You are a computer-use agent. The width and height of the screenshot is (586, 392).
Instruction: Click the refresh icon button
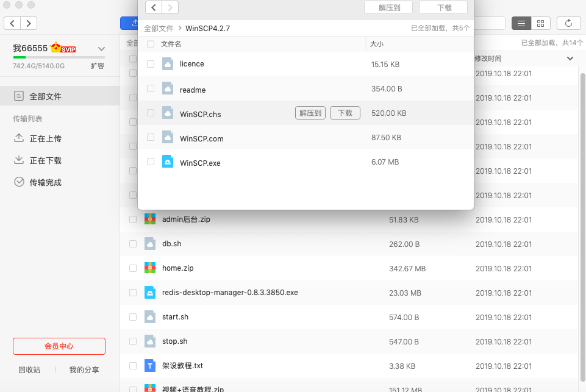568,23
